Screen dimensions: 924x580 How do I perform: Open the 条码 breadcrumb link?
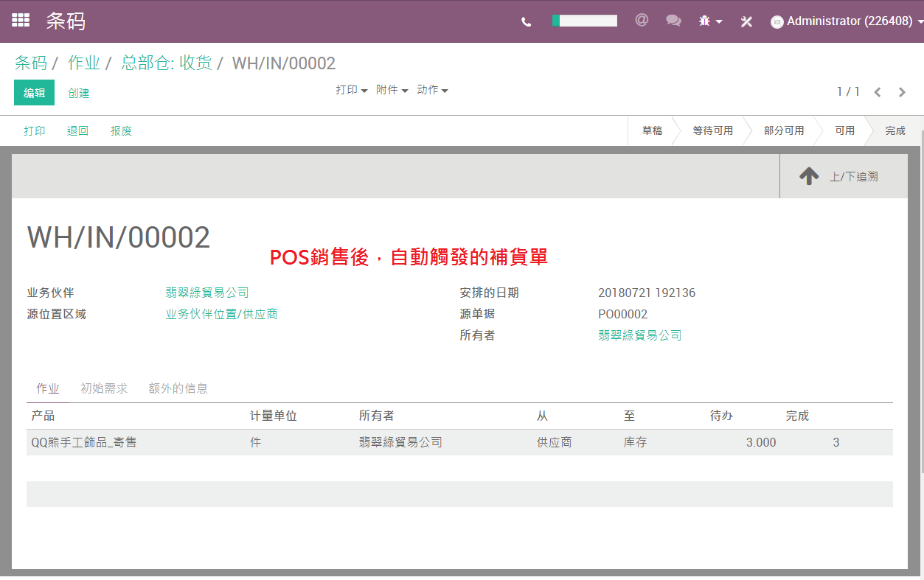(31, 63)
